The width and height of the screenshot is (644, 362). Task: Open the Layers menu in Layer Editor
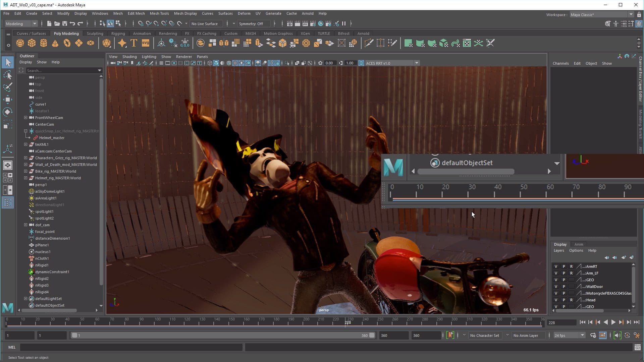click(558, 250)
